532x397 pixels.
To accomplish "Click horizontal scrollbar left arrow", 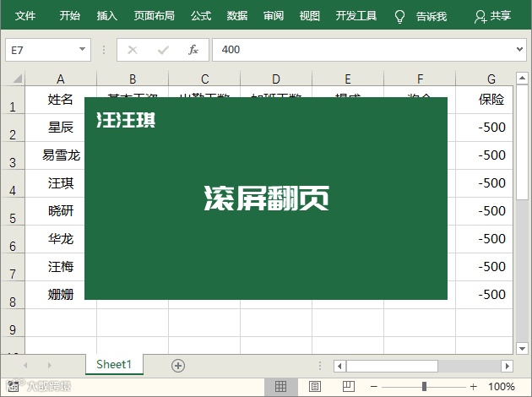I will pos(339,366).
